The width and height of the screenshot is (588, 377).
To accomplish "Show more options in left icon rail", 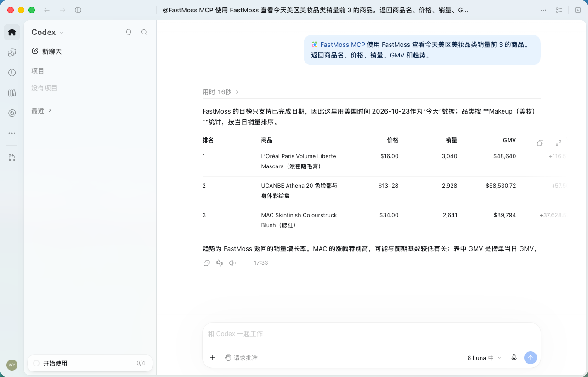I will point(12,133).
